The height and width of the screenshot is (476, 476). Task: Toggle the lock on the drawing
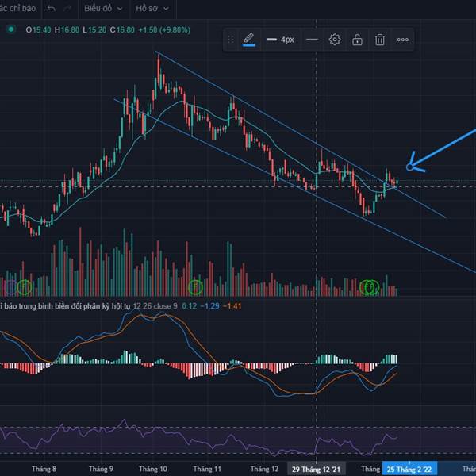tap(357, 40)
